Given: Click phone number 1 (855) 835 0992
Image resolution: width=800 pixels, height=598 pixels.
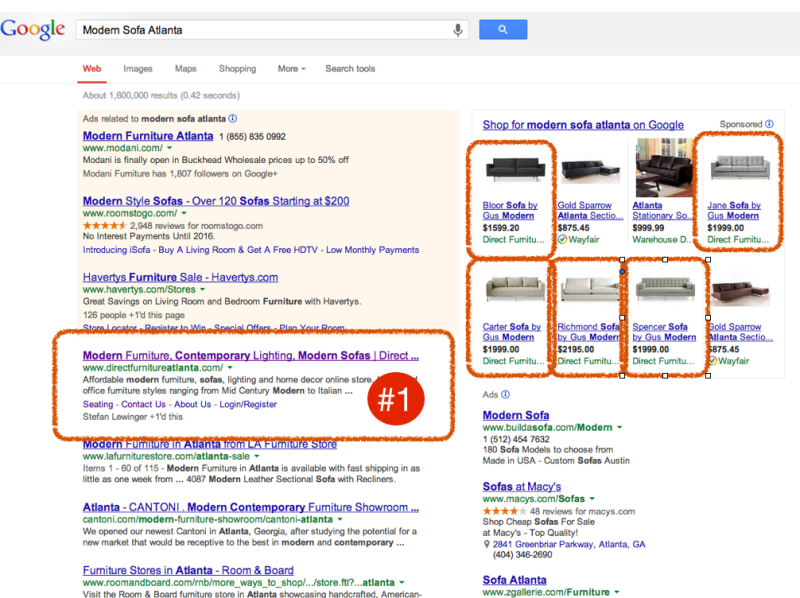Looking at the screenshot, I should [253, 137].
